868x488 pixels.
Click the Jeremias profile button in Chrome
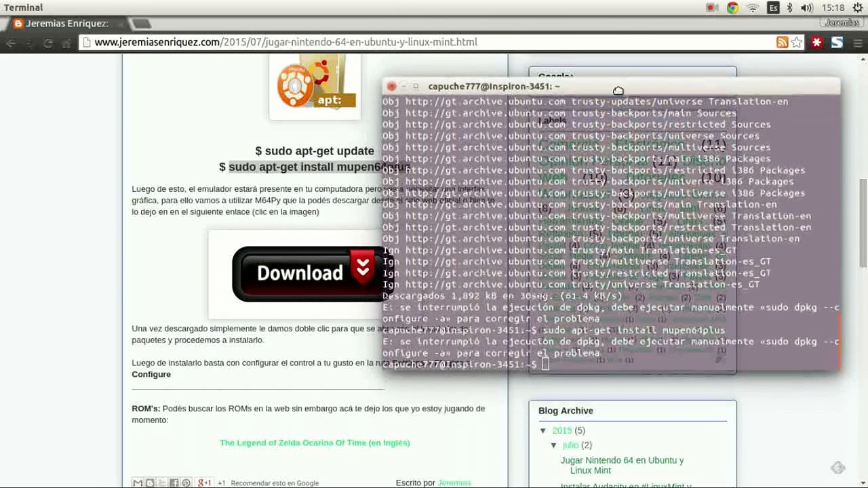coord(842,22)
